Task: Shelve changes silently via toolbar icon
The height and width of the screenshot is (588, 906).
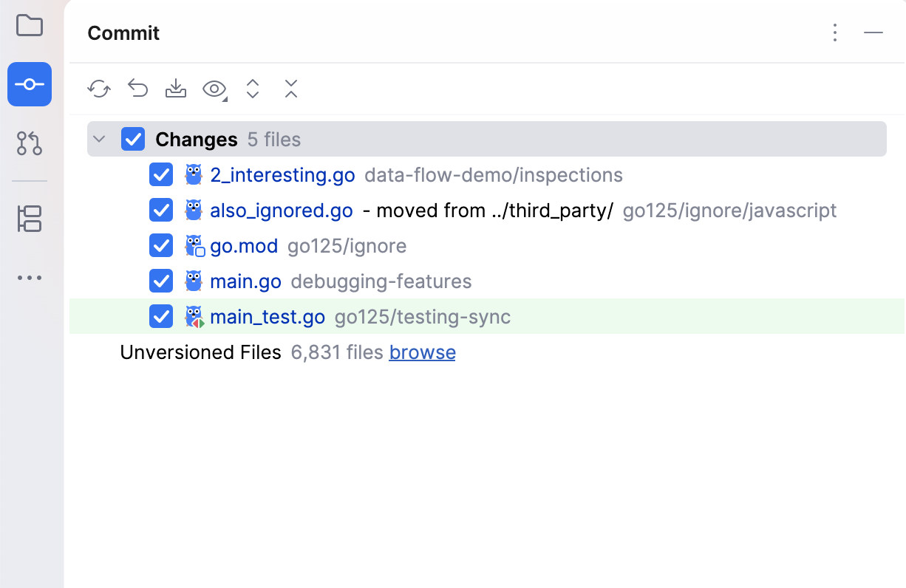Action: point(175,89)
